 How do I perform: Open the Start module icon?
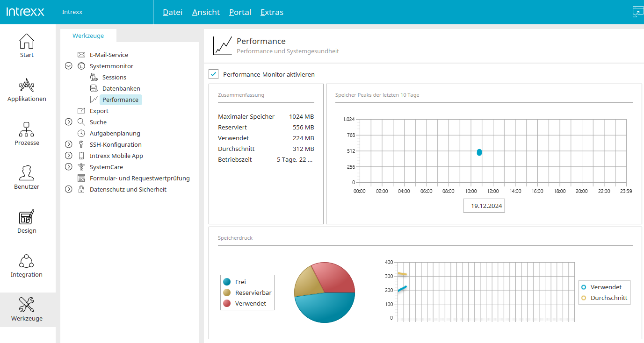[x=27, y=45]
